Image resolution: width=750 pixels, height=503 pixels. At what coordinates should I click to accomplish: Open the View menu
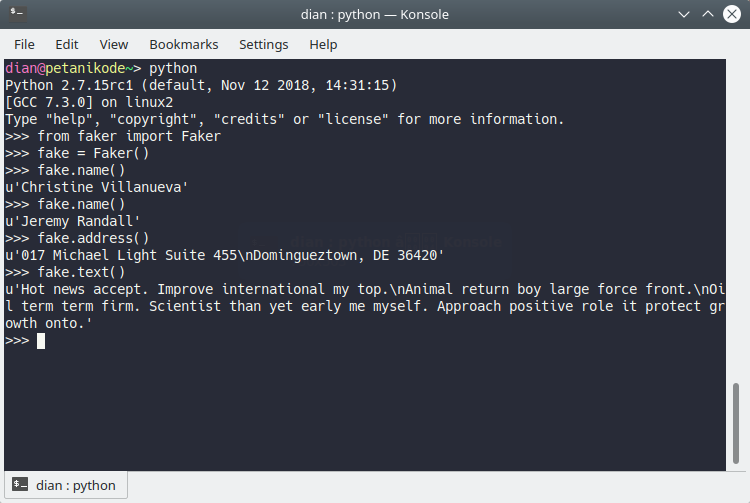coord(114,44)
